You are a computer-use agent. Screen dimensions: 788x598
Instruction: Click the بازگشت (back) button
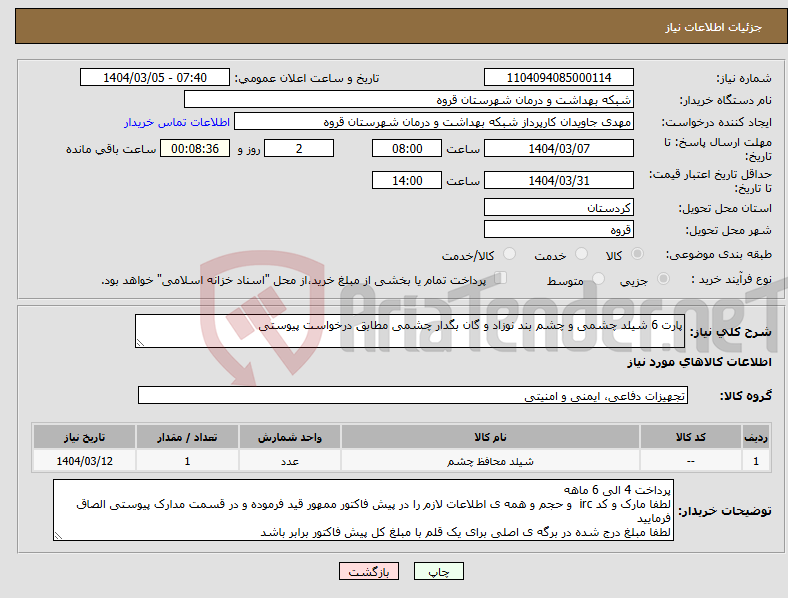click(368, 571)
